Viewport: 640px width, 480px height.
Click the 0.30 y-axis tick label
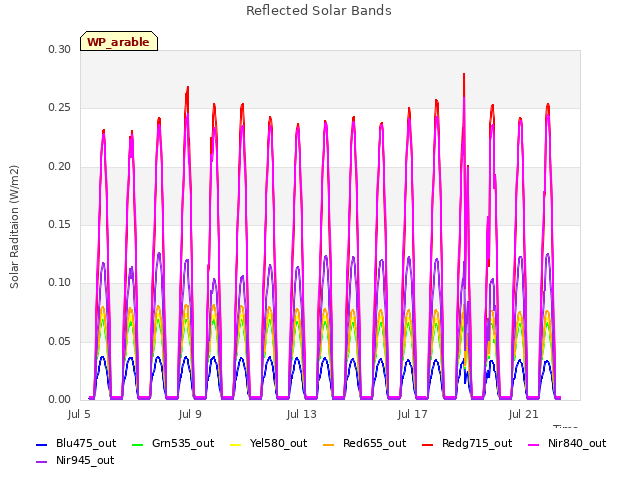click(59, 49)
